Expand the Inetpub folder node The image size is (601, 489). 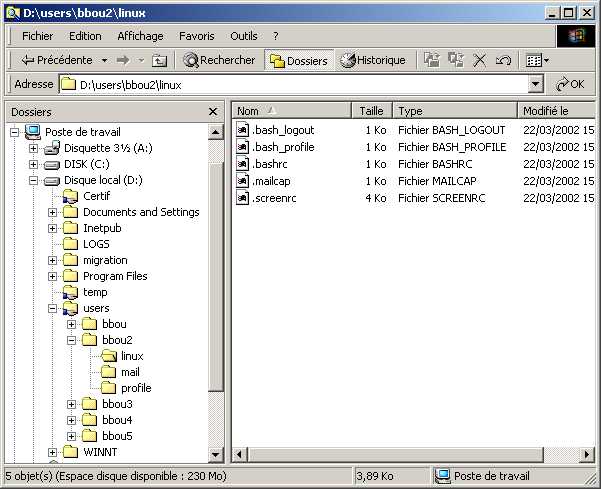[53, 228]
